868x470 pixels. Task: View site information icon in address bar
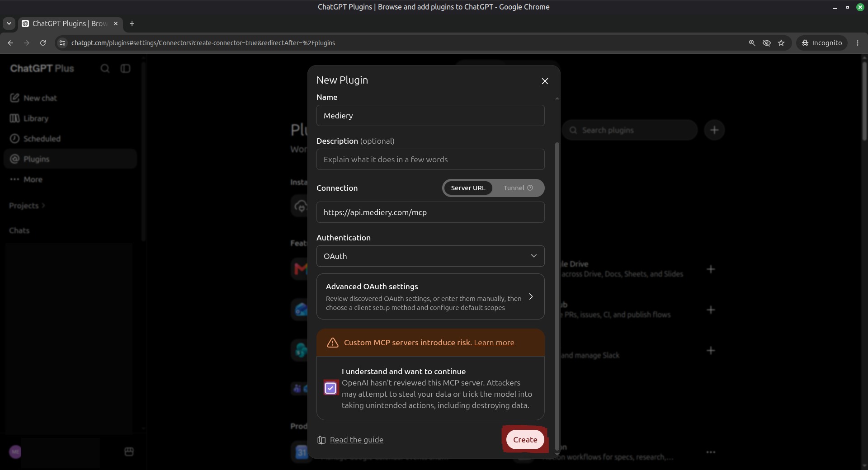pos(62,43)
